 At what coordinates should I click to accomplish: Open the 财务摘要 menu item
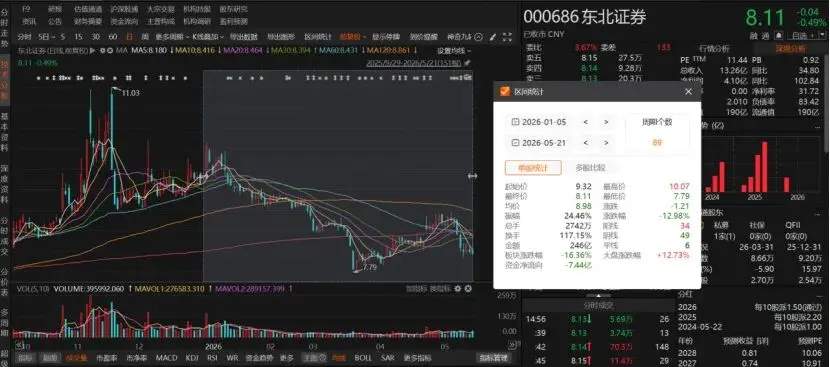(x=88, y=22)
